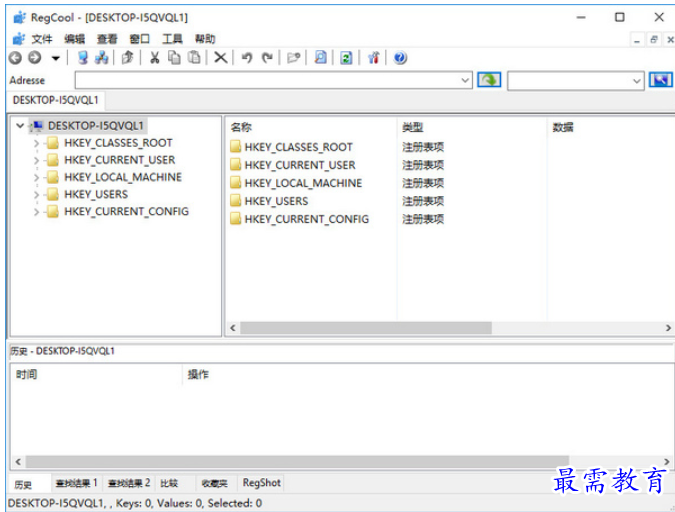Click the Cut scissors icon
Screen dimensions: 675x512
coord(155,58)
